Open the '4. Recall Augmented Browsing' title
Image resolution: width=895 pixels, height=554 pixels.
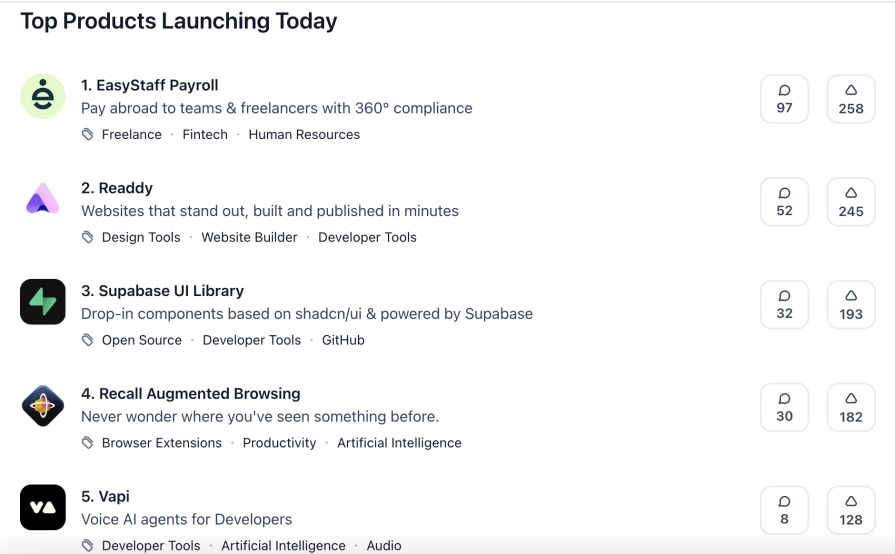[x=191, y=394]
